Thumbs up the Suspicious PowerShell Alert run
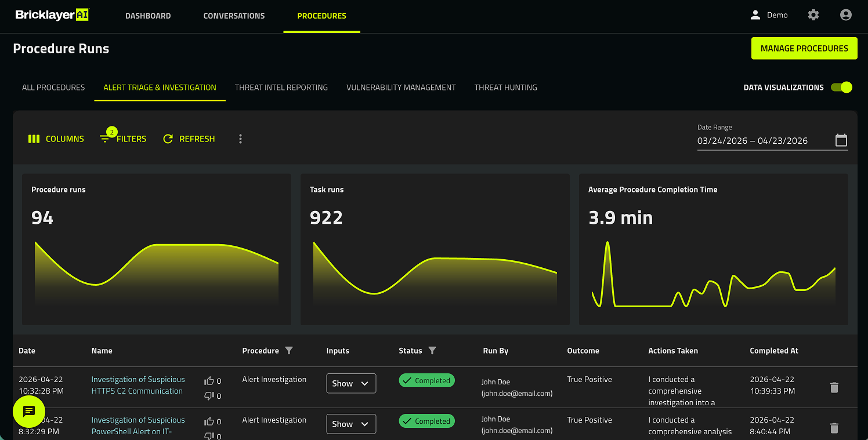868x440 pixels. tap(209, 421)
